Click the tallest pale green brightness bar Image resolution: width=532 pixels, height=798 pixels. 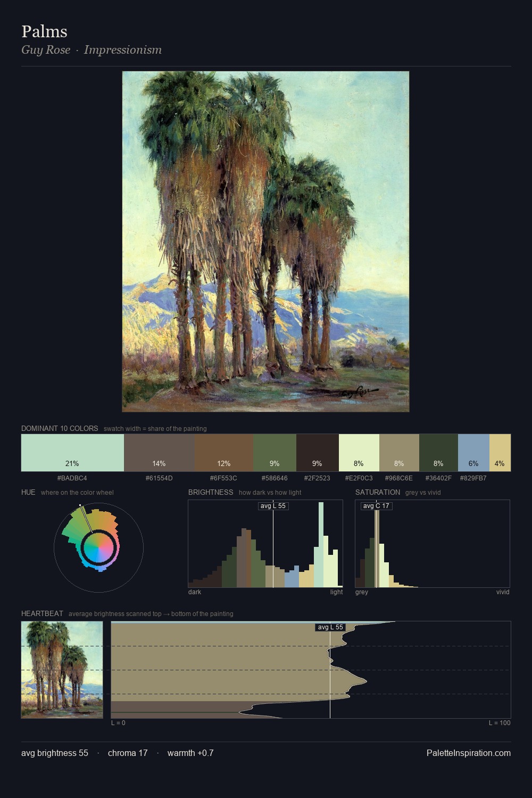(x=321, y=545)
